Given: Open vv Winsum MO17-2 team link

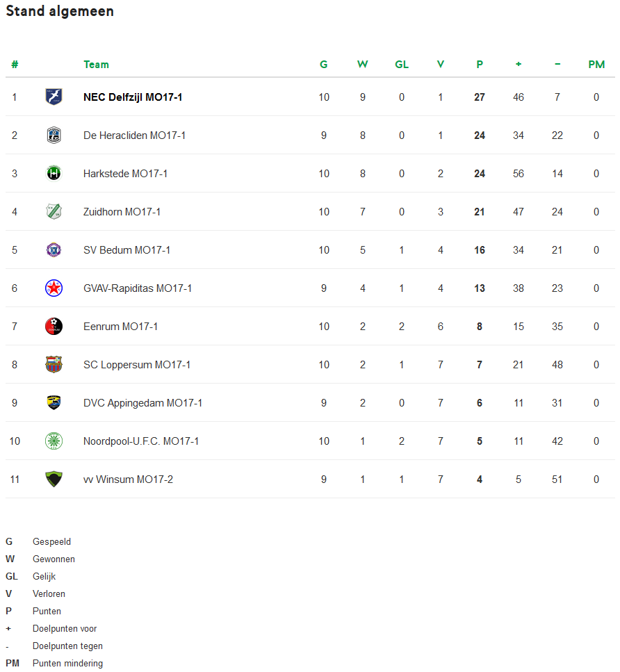Looking at the screenshot, I should 128,480.
